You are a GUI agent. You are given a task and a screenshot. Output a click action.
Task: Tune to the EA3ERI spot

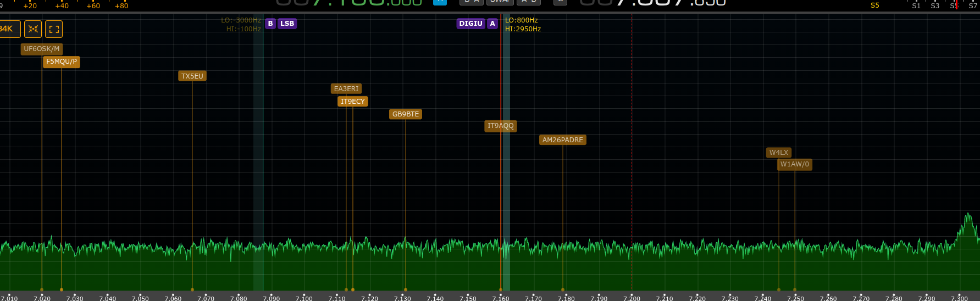[x=346, y=89]
